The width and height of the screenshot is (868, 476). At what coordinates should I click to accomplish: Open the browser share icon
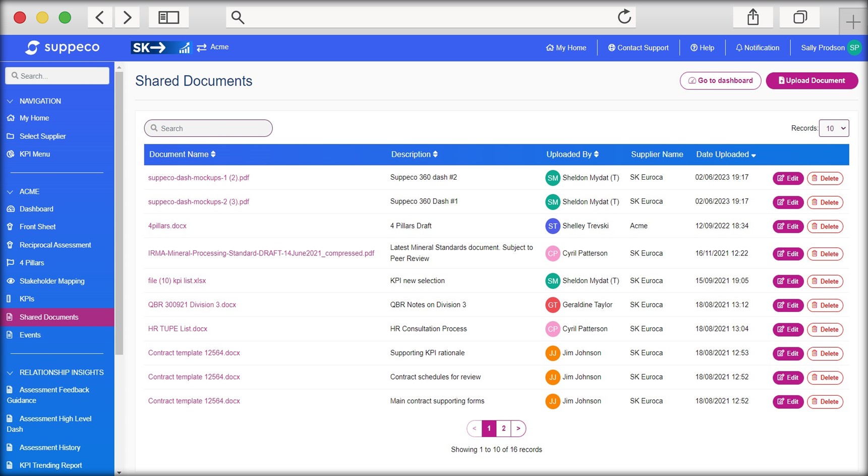(753, 17)
